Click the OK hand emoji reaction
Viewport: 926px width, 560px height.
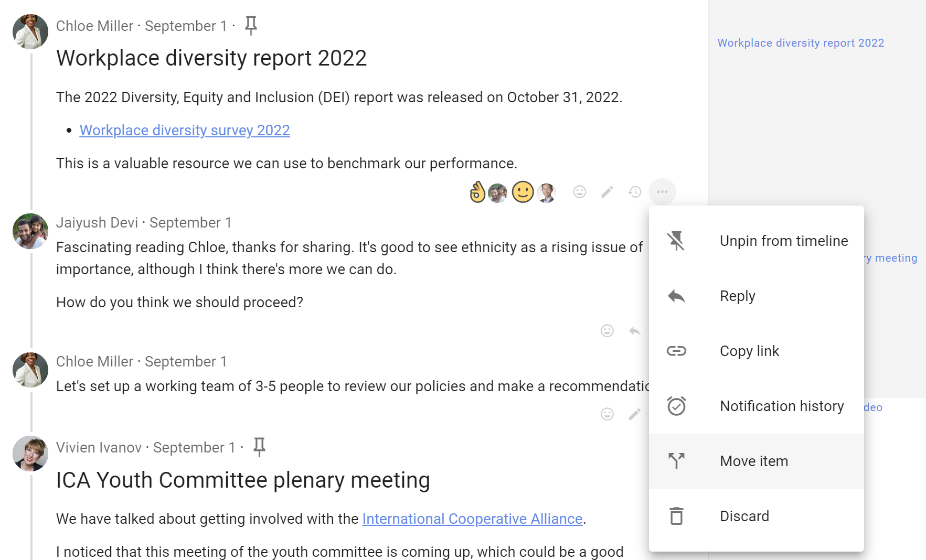click(x=477, y=192)
